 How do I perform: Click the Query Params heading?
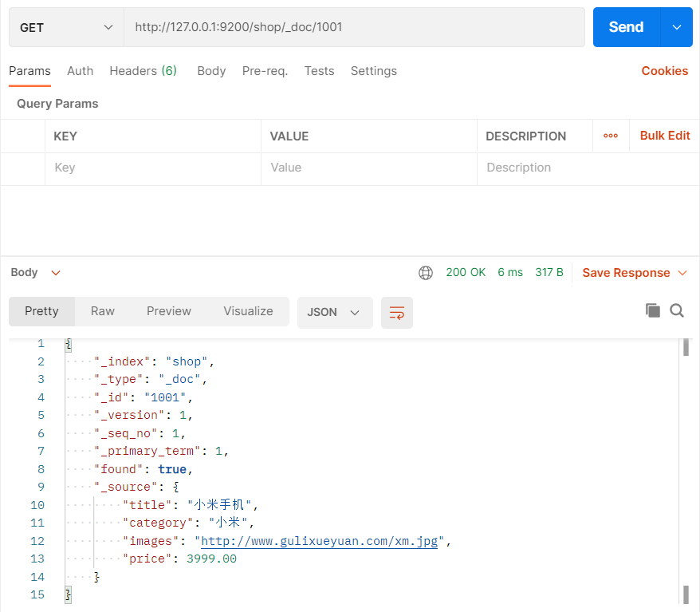pyautogui.click(x=57, y=104)
